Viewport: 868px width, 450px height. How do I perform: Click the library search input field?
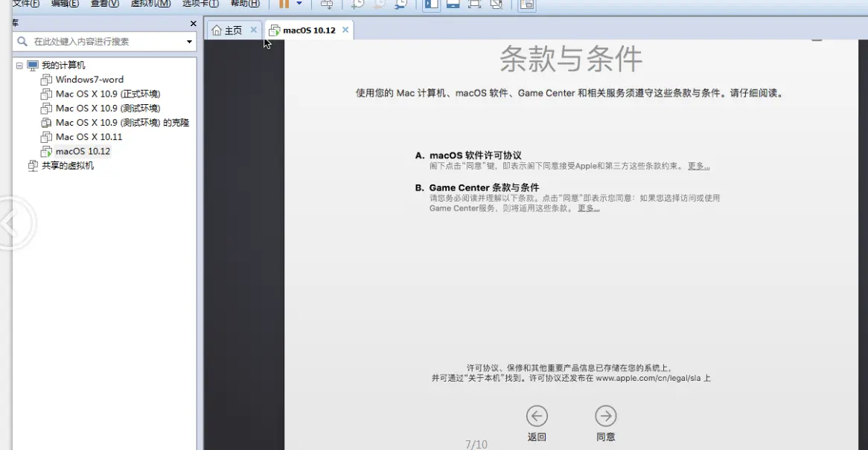tap(105, 42)
